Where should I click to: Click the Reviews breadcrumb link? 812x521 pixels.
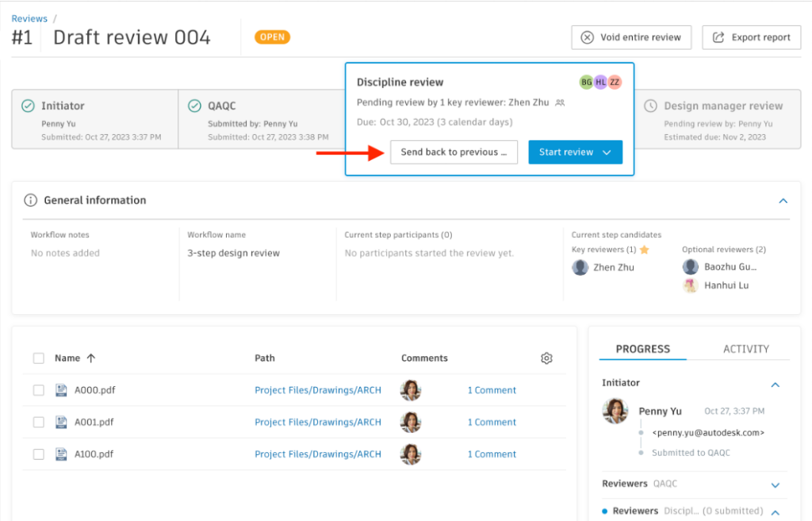pyautogui.click(x=29, y=18)
